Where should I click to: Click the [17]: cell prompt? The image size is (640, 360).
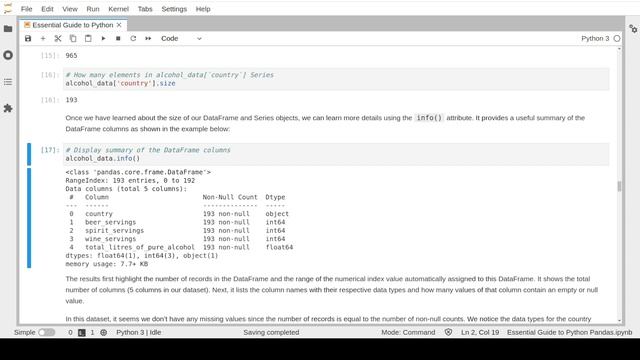[x=50, y=150]
